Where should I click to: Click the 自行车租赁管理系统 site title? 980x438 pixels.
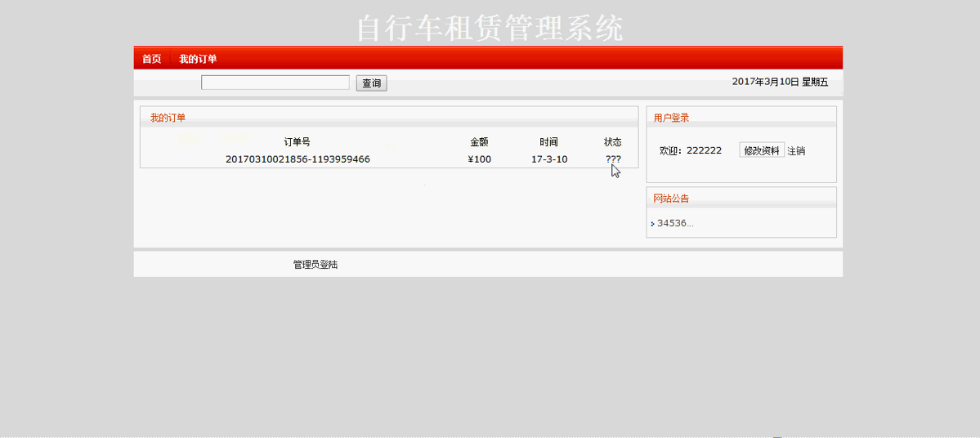490,28
